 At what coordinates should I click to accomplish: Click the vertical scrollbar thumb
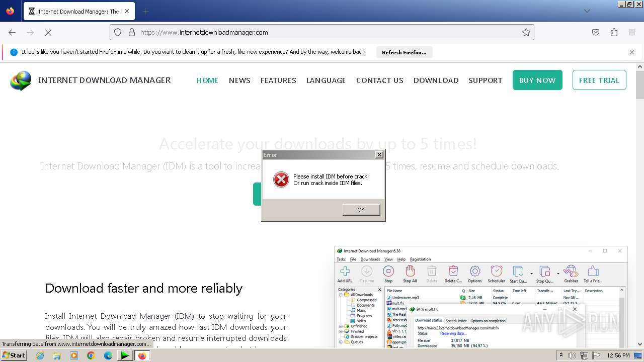[640, 85]
